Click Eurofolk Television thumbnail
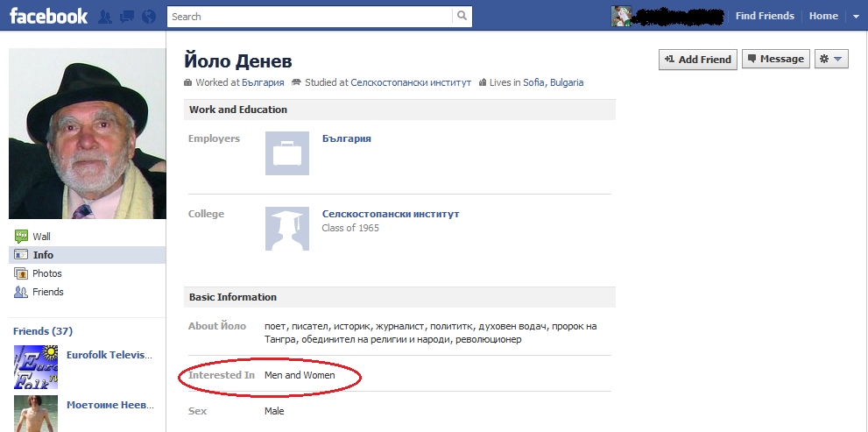Viewport: 868px width, 432px height. (36, 366)
